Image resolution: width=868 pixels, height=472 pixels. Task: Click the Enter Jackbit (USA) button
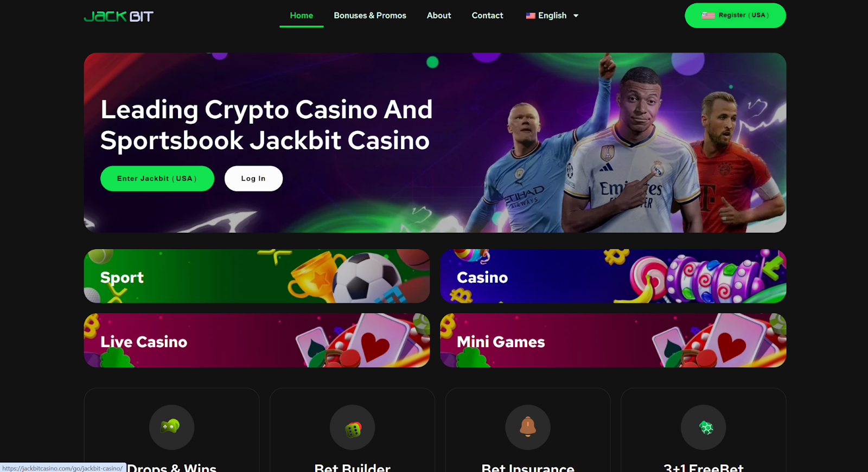click(157, 178)
